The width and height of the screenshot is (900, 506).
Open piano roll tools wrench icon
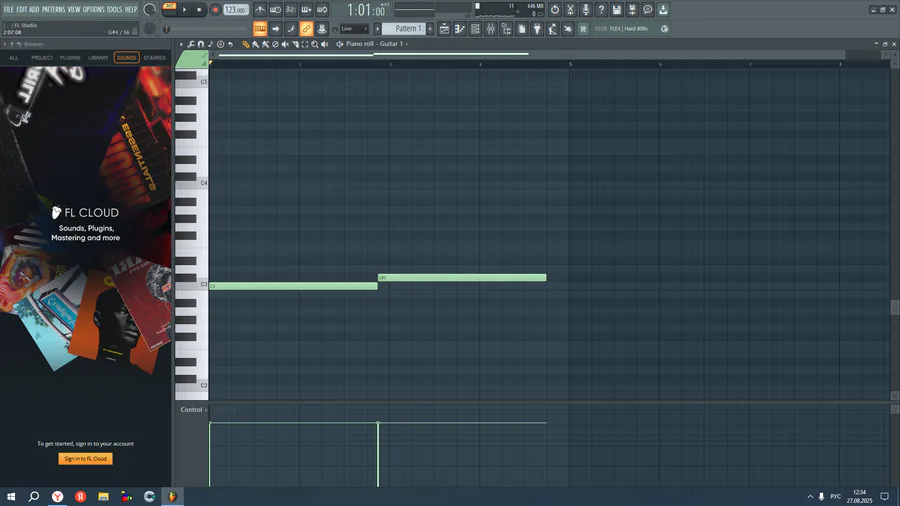coord(191,44)
